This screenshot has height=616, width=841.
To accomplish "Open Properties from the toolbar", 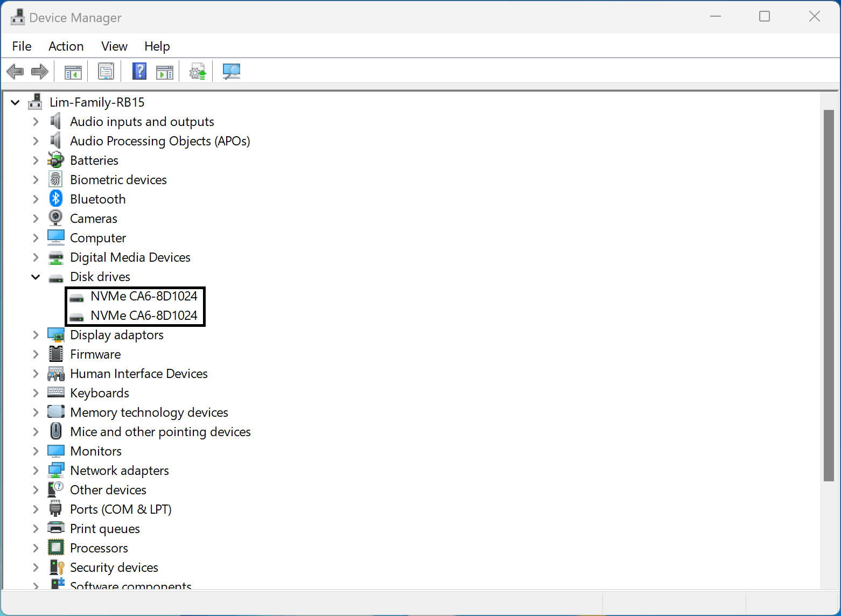I will coord(106,71).
